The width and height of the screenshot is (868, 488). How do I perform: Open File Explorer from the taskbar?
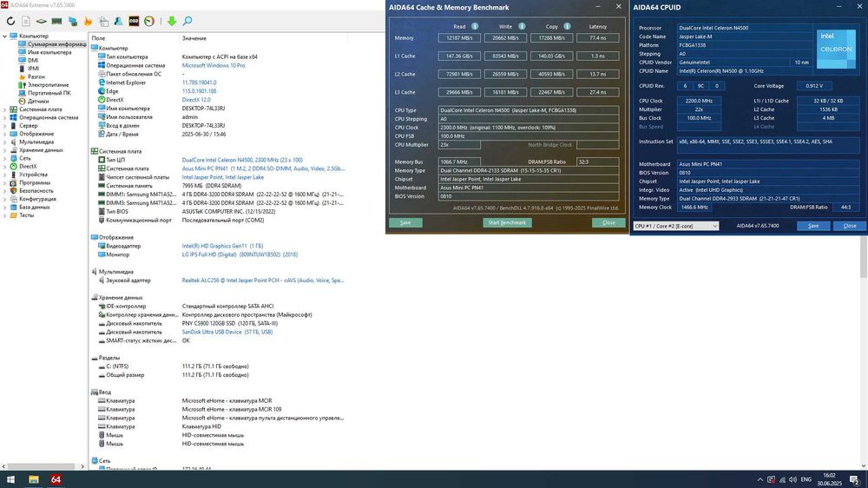pyautogui.click(x=34, y=479)
